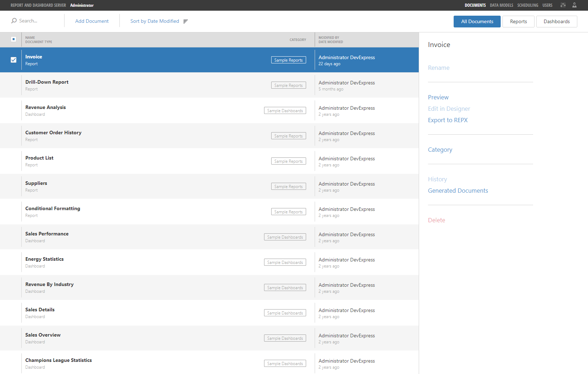Viewport: 588px width, 374px height.
Task: Click the user profile icon top right
Action: (x=574, y=5)
